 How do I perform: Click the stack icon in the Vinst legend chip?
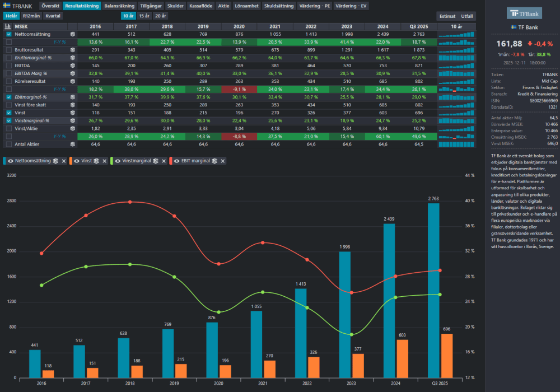tap(96, 161)
